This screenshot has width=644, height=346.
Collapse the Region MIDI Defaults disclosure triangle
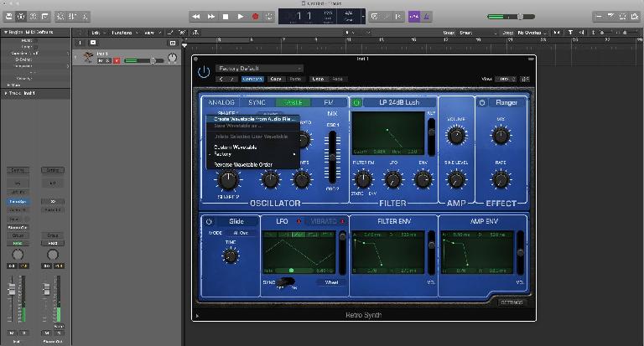(x=6, y=32)
